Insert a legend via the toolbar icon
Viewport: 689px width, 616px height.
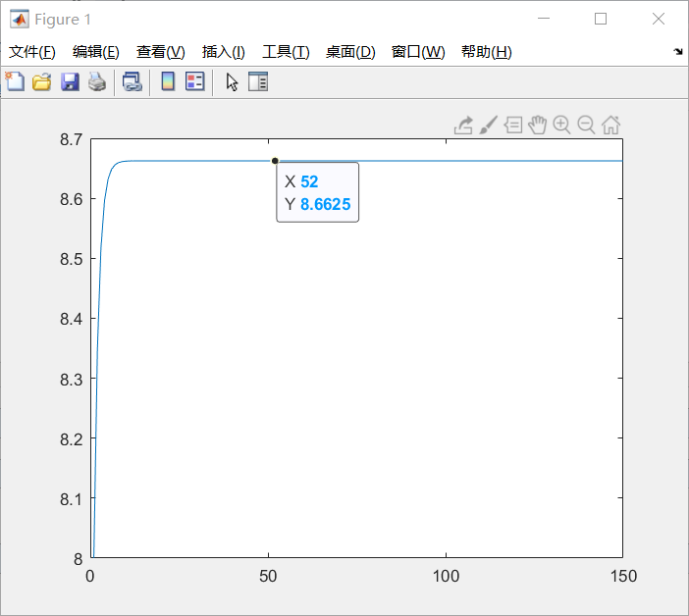coord(194,81)
